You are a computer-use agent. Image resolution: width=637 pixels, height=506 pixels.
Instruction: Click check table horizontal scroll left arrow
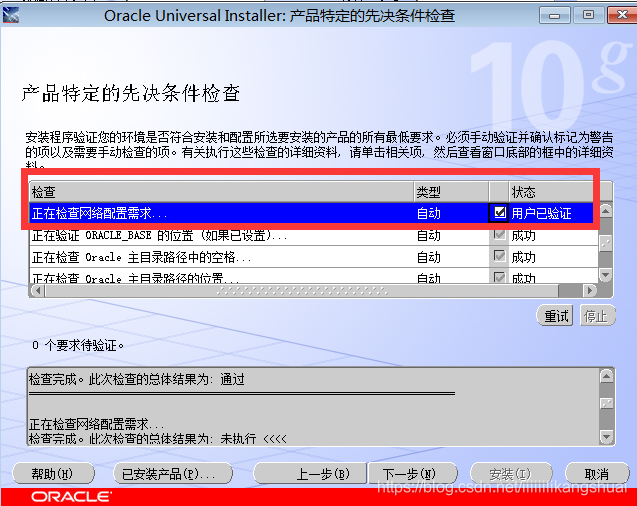click(38, 290)
